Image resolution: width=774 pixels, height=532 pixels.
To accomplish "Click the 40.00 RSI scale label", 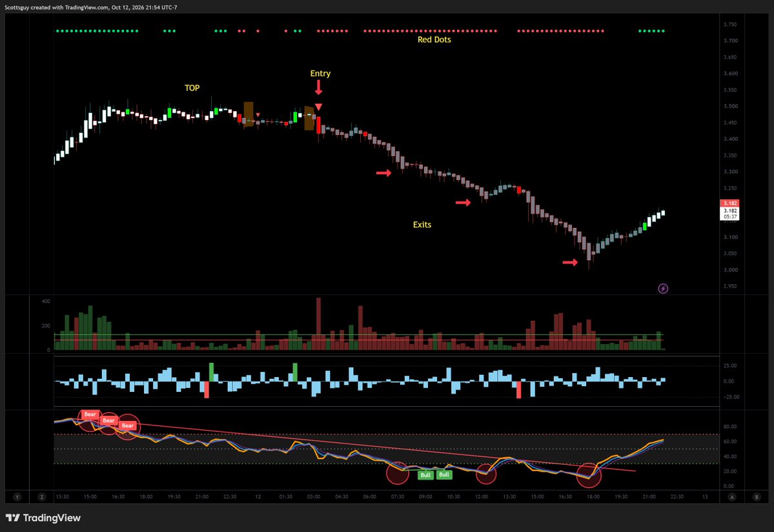I will (729, 456).
